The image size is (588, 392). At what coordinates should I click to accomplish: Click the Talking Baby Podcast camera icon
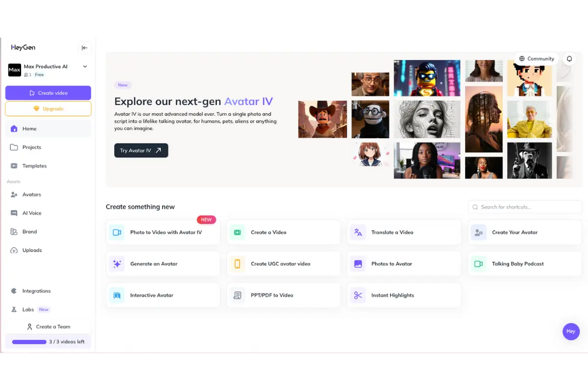(x=479, y=264)
